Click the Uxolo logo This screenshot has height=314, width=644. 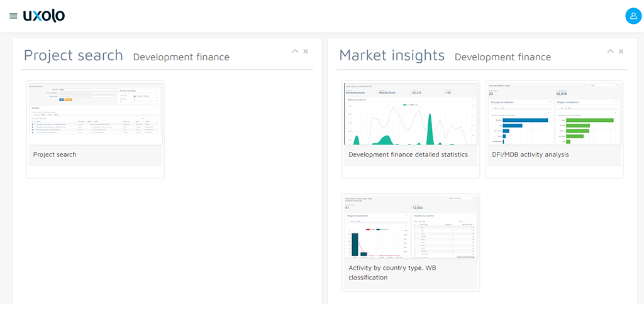pos(44,16)
